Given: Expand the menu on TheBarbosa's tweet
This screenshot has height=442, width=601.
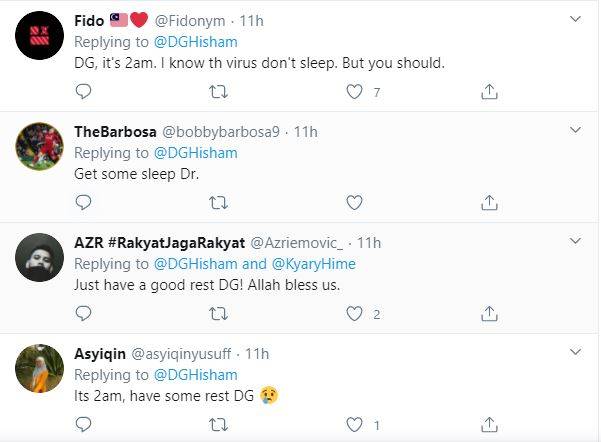Looking at the screenshot, I should [x=576, y=131].
